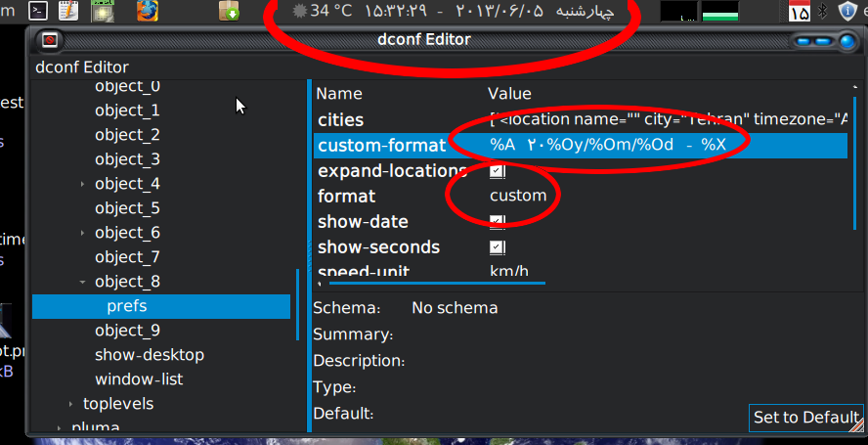
Task: Edit the custom-format value %A ۲۰%Oy/%Om/%Od
Action: click(607, 145)
